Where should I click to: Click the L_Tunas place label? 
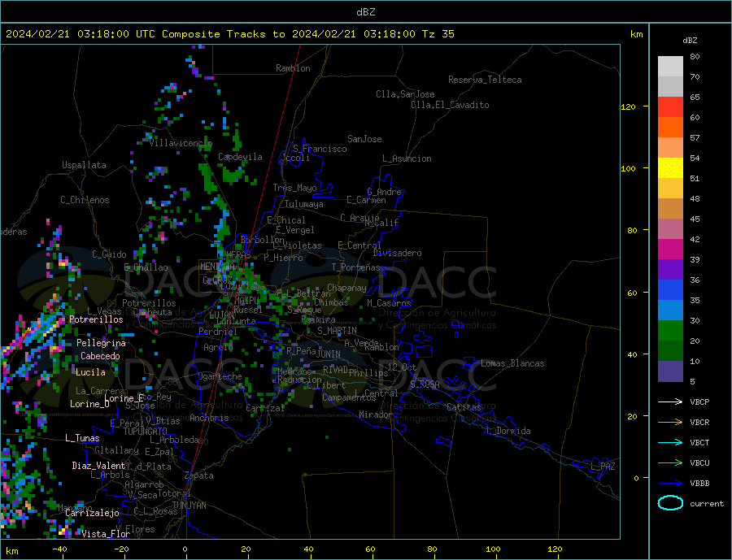pyautogui.click(x=82, y=438)
